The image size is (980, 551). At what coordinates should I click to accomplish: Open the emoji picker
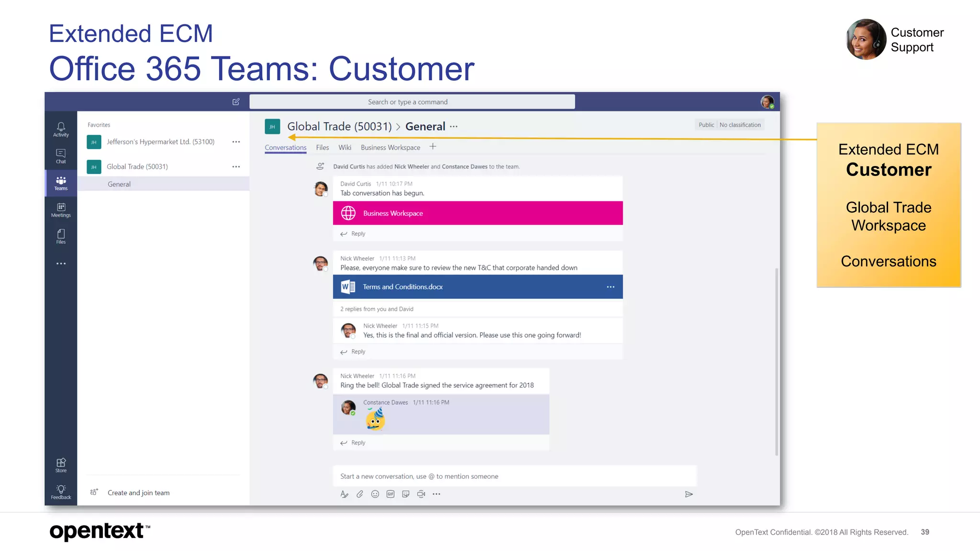pyautogui.click(x=375, y=494)
